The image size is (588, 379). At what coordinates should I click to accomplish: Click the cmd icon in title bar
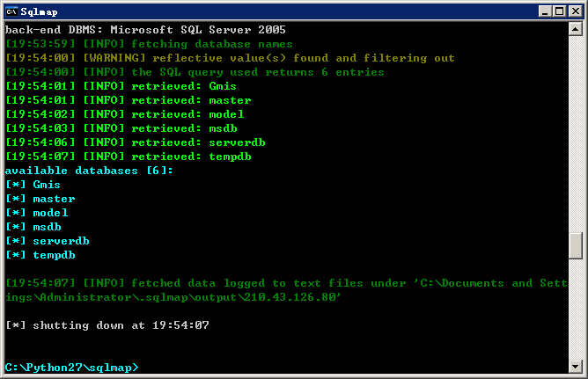pyautogui.click(x=11, y=11)
